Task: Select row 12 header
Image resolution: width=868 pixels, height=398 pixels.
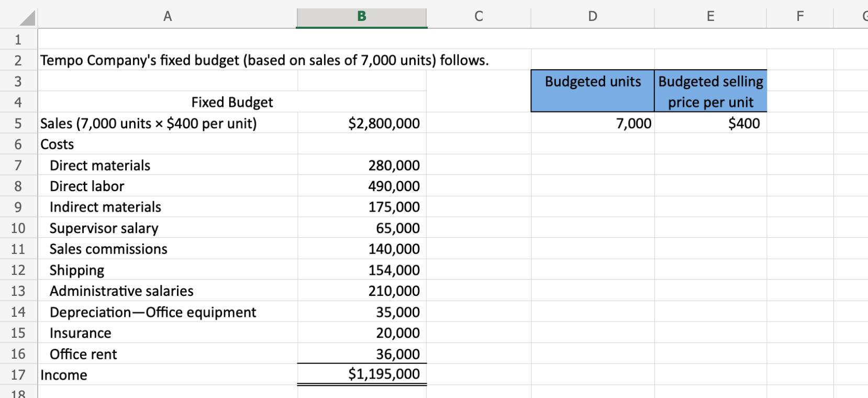Action: 18,270
